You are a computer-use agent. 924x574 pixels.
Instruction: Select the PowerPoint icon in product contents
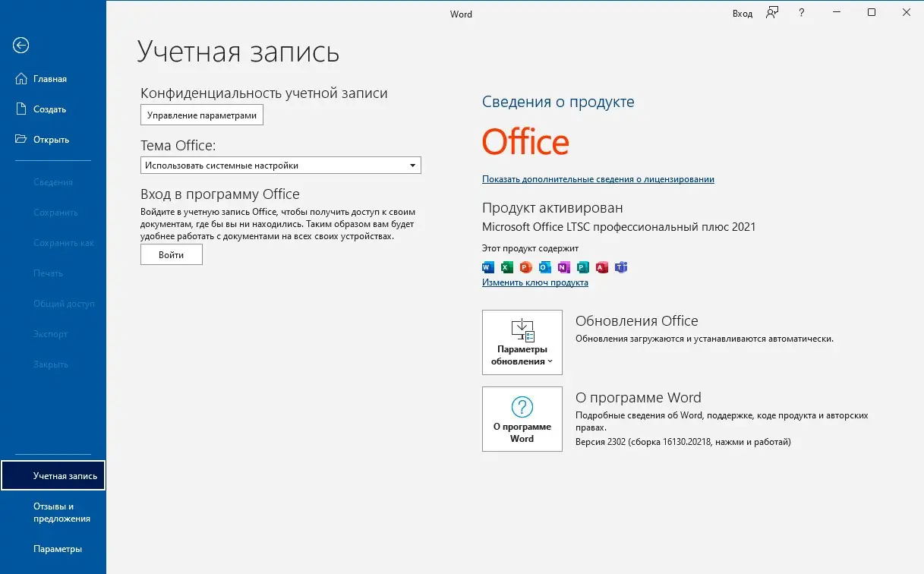click(x=525, y=267)
